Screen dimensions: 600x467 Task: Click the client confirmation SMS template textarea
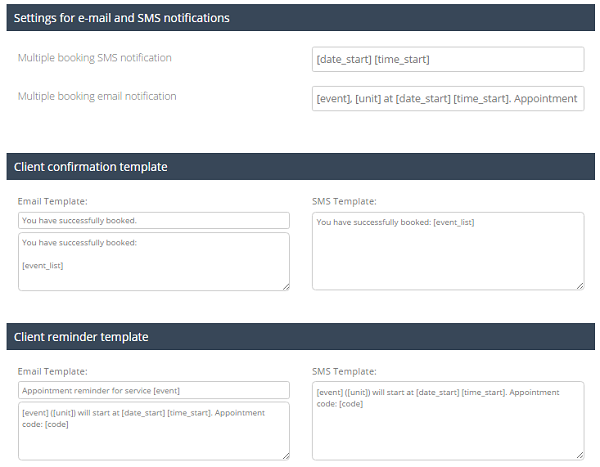[447, 251]
